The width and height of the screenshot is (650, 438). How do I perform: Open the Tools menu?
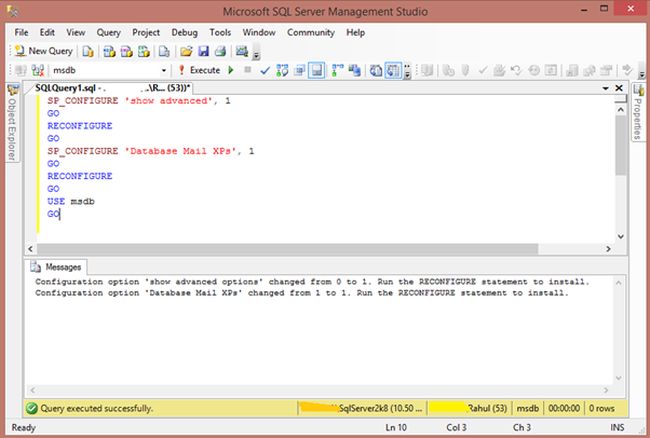(x=220, y=32)
